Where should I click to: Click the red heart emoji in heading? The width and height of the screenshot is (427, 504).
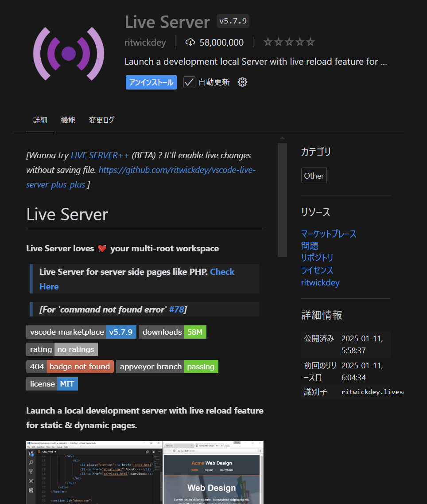coord(102,249)
